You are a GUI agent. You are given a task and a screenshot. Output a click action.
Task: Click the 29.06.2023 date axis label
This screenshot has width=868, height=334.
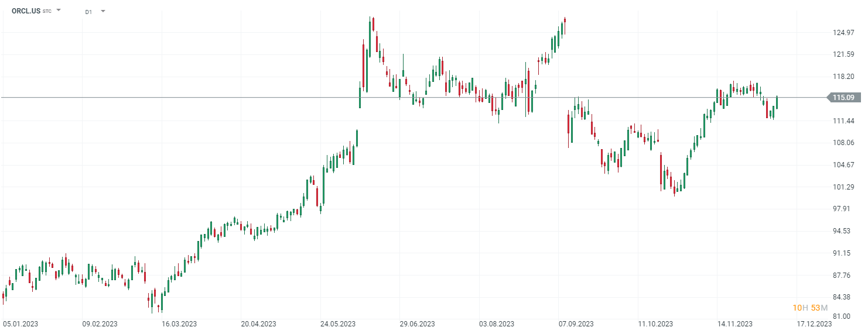point(417,323)
